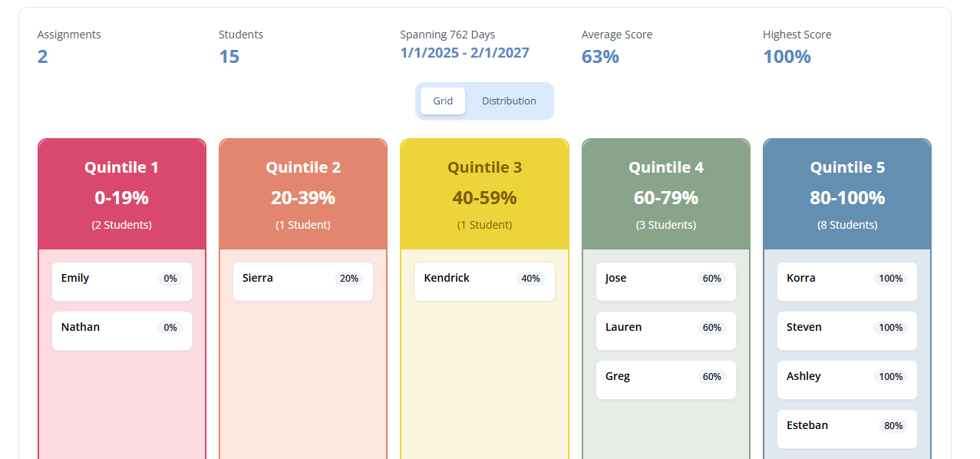Click the 1/1/2025 - 2/1/2027 date range
The width and height of the screenshot is (980, 459).
(x=464, y=53)
